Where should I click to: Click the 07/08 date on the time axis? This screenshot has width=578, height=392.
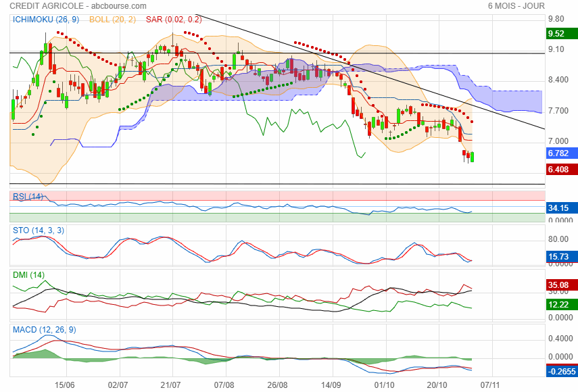click(224, 385)
